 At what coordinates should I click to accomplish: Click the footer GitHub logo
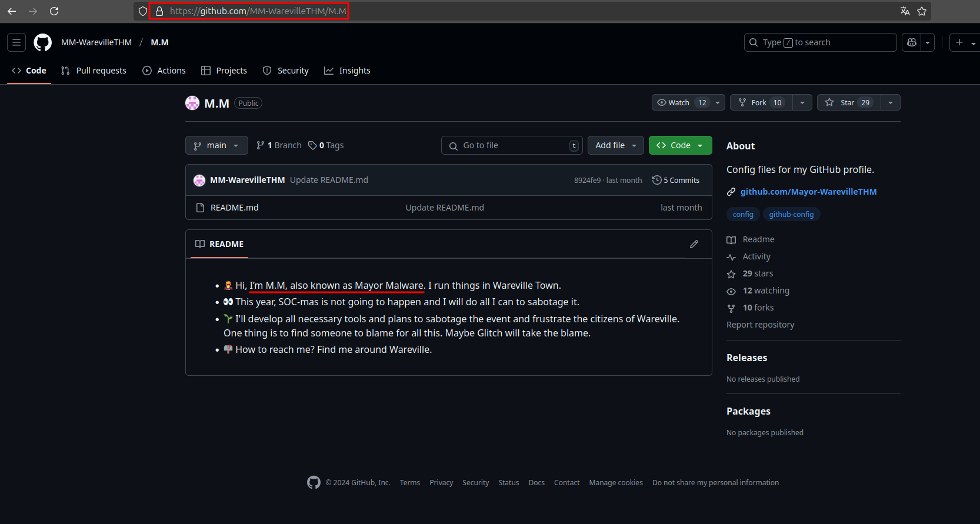[314, 482]
